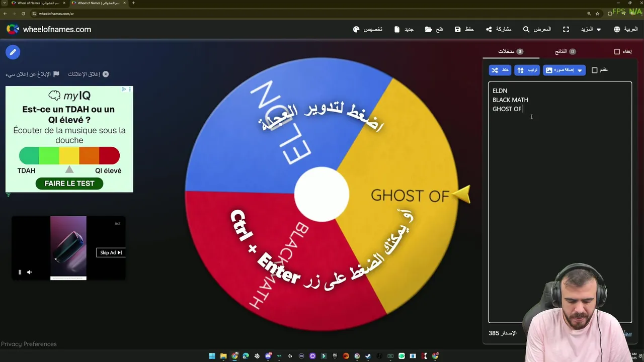Pause the video ad
This screenshot has height=362, width=644.
[20, 272]
